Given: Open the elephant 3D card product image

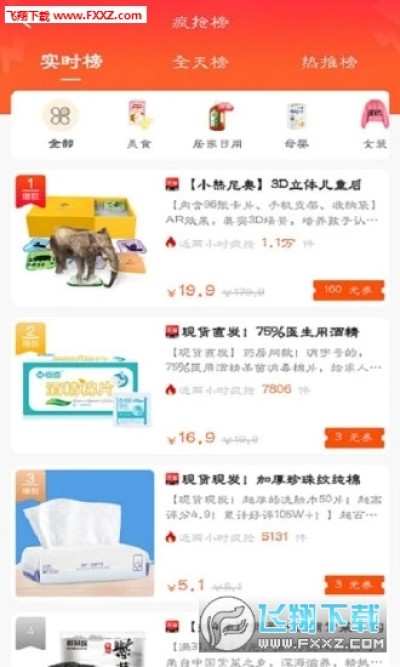Looking at the screenshot, I should [85, 239].
